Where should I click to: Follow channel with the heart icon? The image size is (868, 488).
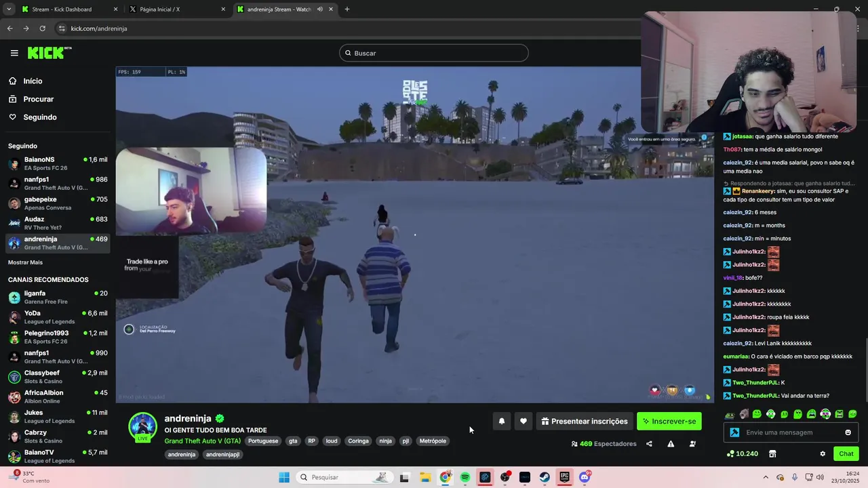click(524, 422)
